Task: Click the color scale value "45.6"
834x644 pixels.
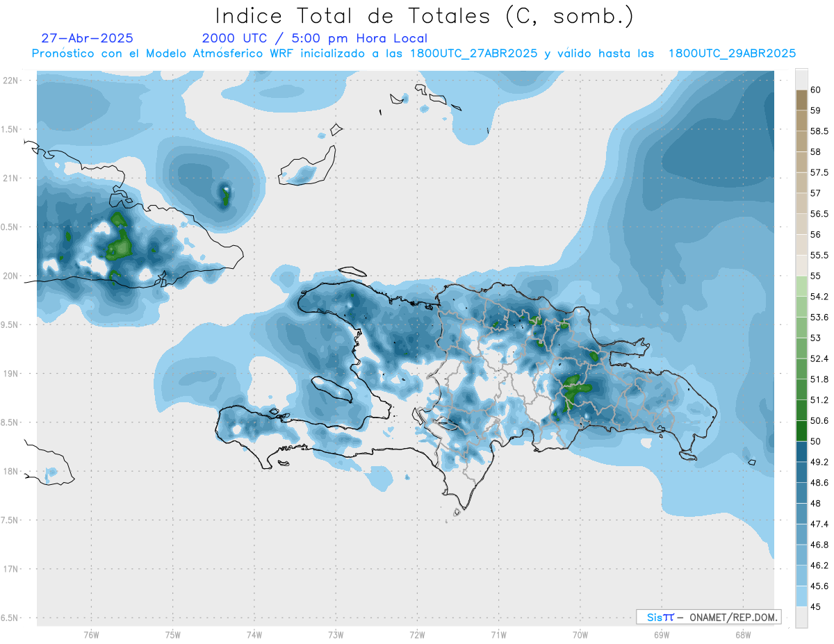Action: (819, 586)
